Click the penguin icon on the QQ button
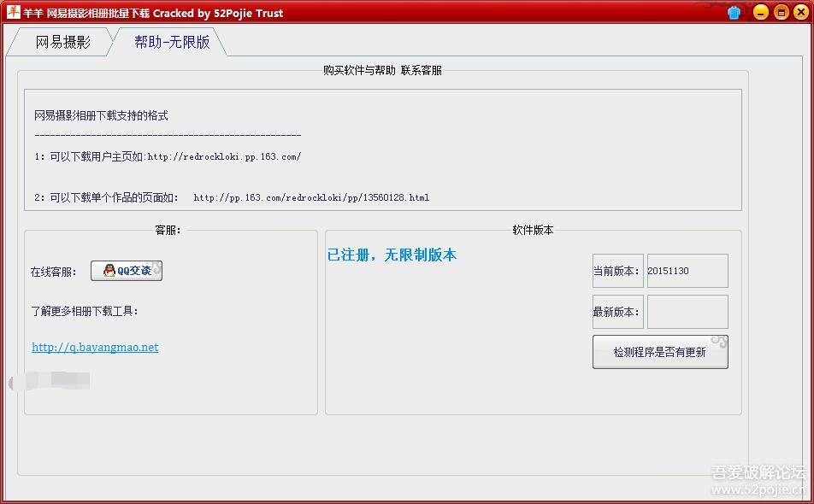 click(109, 270)
